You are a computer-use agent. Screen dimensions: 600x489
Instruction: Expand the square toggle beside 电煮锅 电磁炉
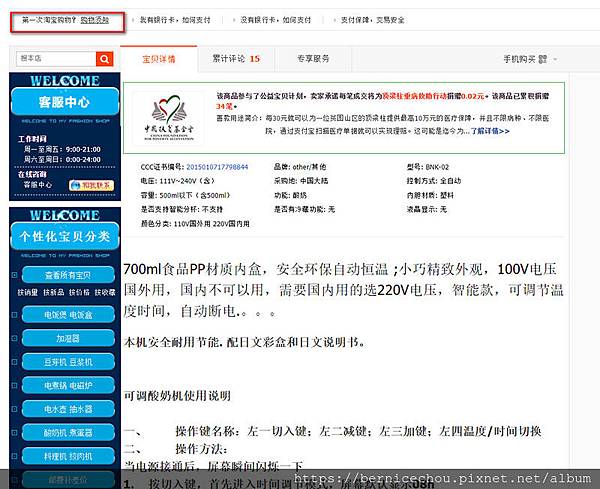[x=15, y=386]
